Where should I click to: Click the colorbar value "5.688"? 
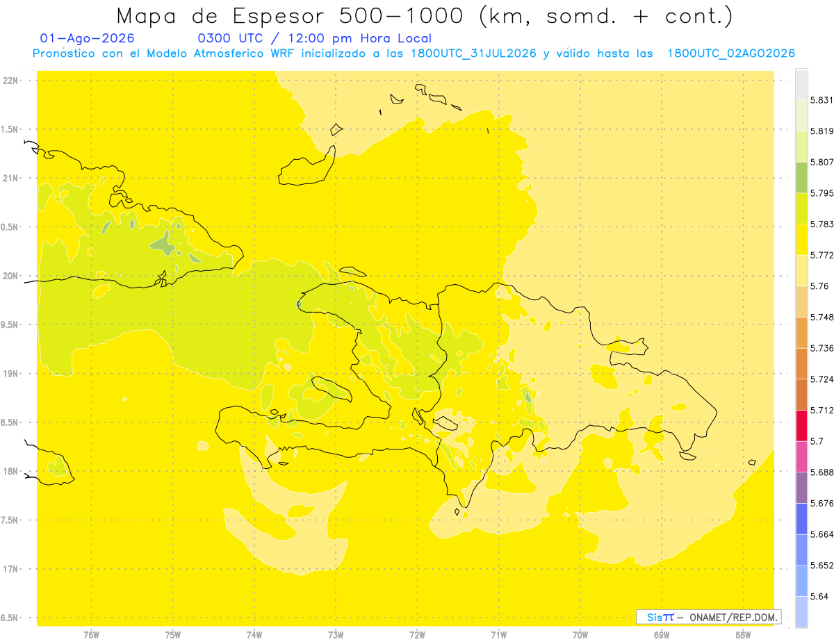(x=821, y=472)
